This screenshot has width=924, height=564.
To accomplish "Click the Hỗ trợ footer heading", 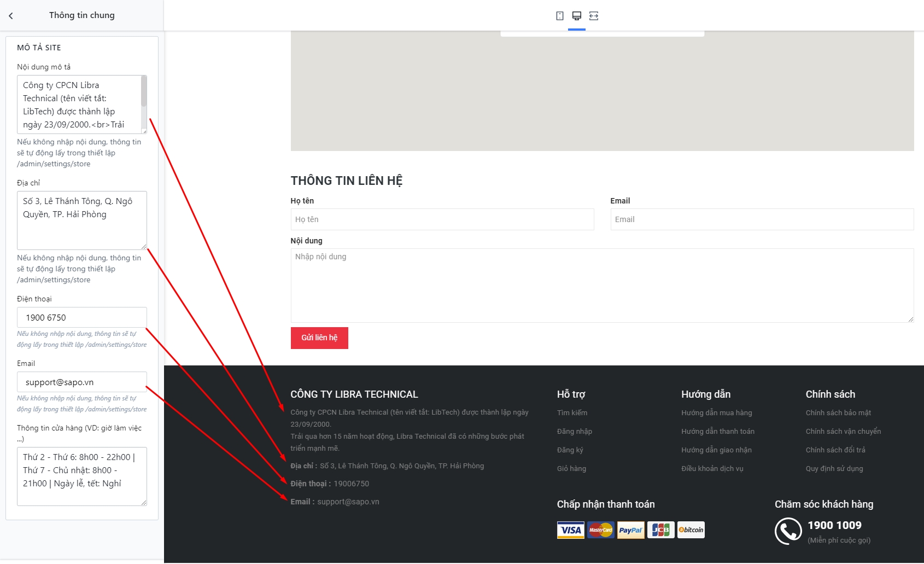I will 571,394.
